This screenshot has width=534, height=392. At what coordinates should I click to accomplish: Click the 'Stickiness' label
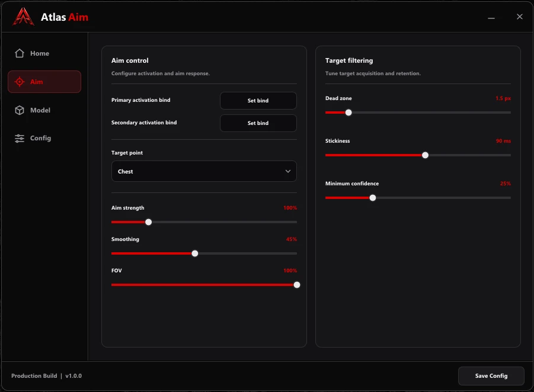[337, 141]
